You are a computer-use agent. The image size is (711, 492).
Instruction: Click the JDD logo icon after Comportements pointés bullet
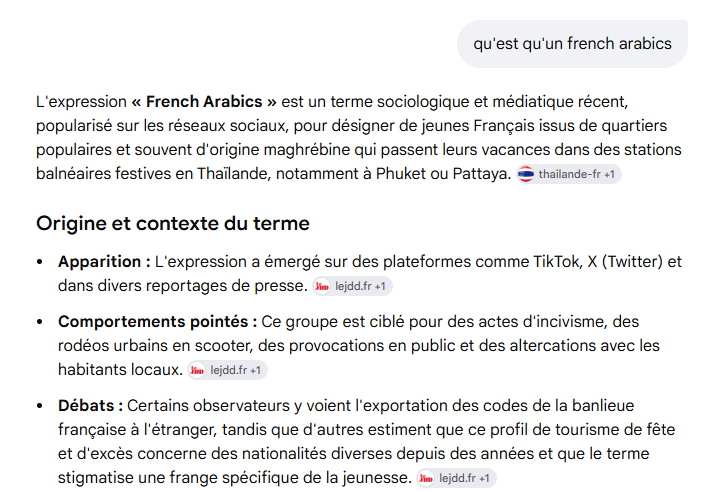pyautogui.click(x=197, y=370)
